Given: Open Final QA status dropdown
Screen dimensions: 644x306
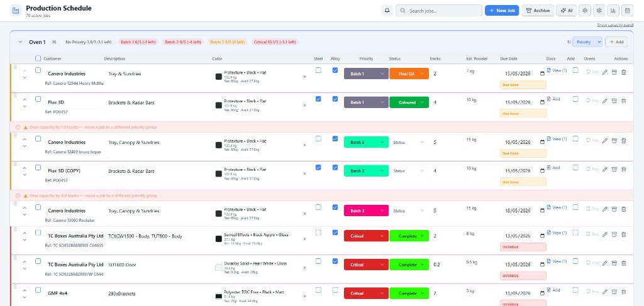Looking at the screenshot, I should point(409,74).
